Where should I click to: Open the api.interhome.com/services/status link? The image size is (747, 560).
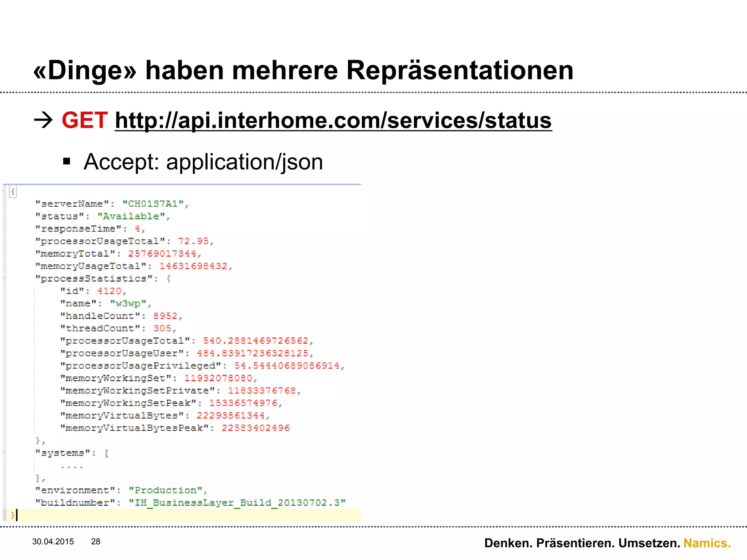(x=333, y=121)
